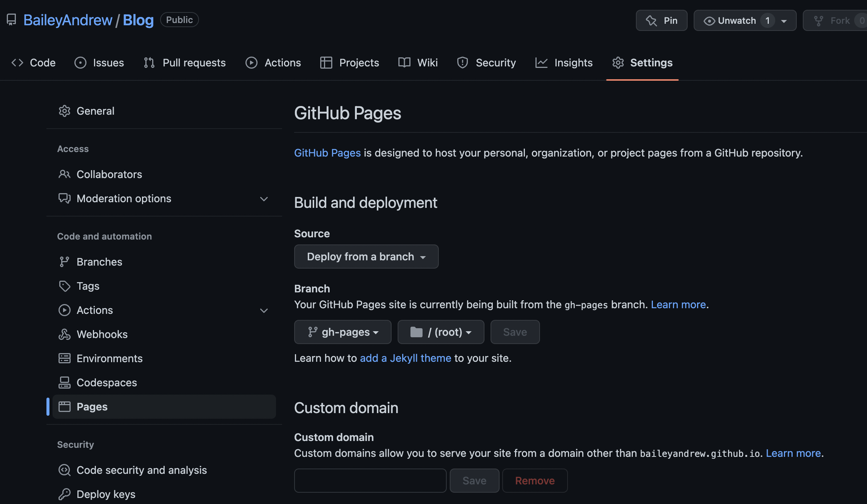Select the root folder dropdown

tap(441, 331)
